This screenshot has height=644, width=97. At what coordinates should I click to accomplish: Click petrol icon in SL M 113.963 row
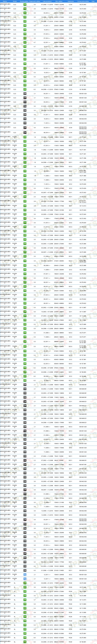click(25, 604)
